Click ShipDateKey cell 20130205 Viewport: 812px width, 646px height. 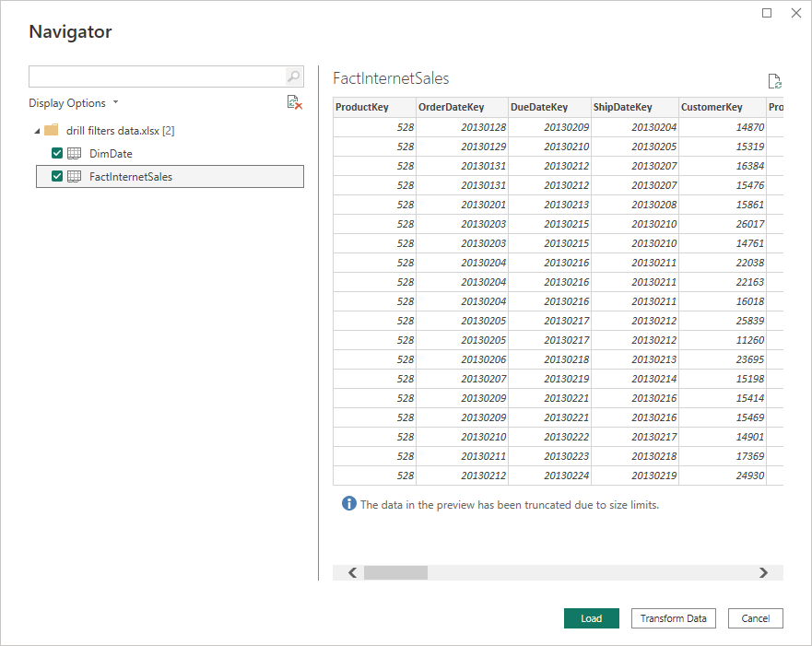635,147
